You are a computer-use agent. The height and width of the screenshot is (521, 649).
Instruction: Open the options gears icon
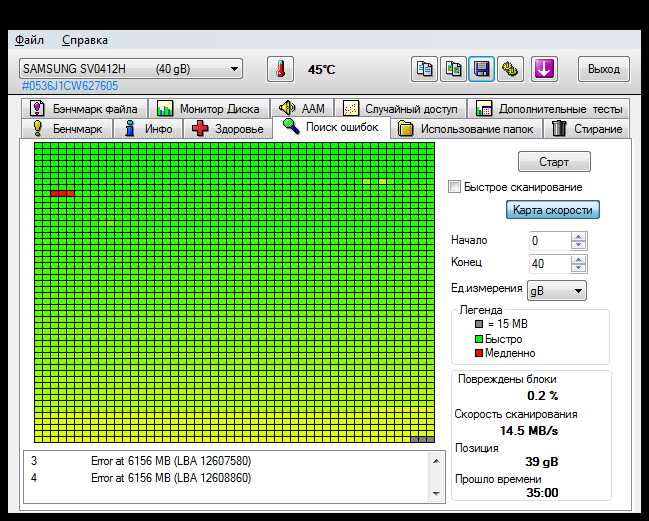click(510, 69)
